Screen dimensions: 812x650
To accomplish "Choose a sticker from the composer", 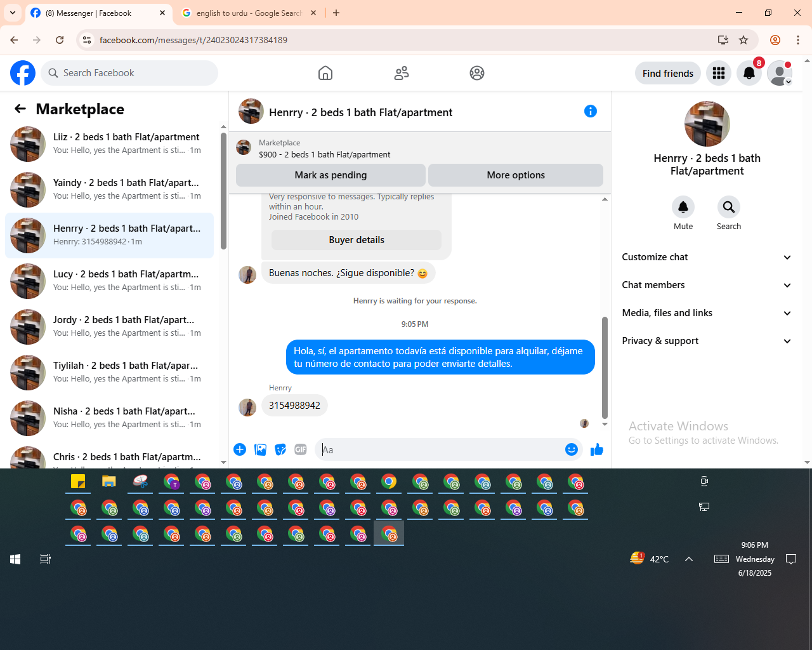I will click(x=280, y=449).
